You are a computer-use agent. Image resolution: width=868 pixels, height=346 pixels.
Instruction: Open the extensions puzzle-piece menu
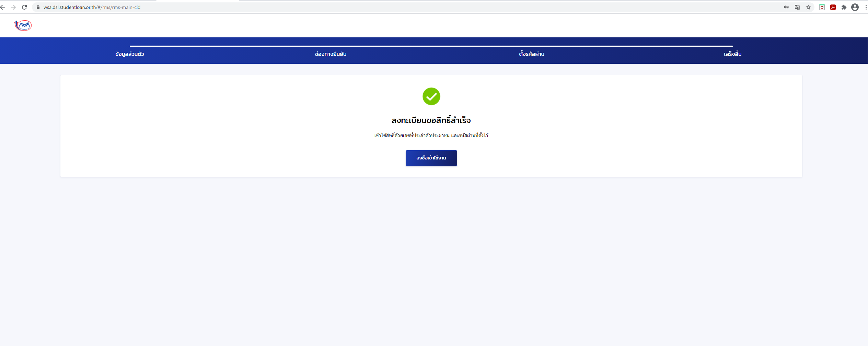[x=844, y=7]
